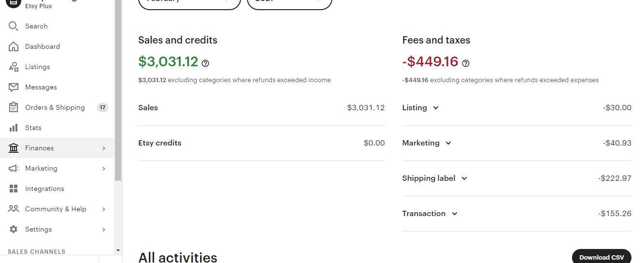Open Stats via the bar chart icon

click(x=14, y=128)
